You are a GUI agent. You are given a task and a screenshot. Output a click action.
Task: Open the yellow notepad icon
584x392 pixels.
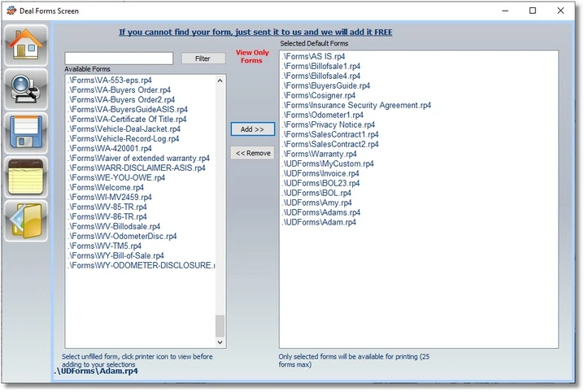click(26, 176)
